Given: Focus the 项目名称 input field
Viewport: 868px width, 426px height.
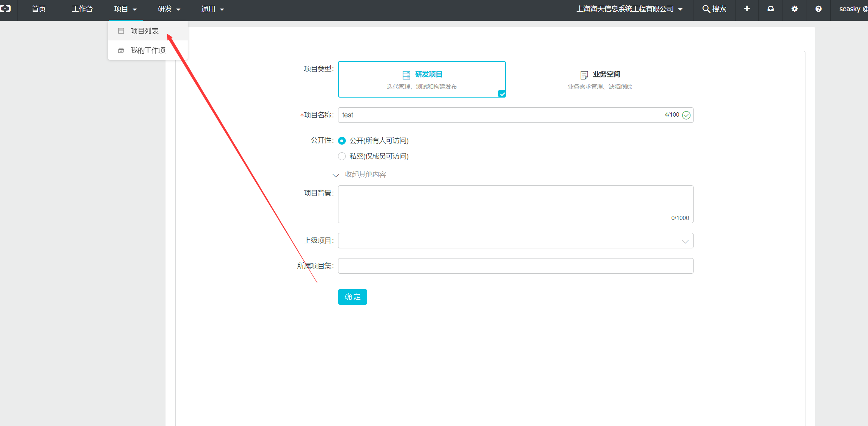Looking at the screenshot, I should point(516,115).
